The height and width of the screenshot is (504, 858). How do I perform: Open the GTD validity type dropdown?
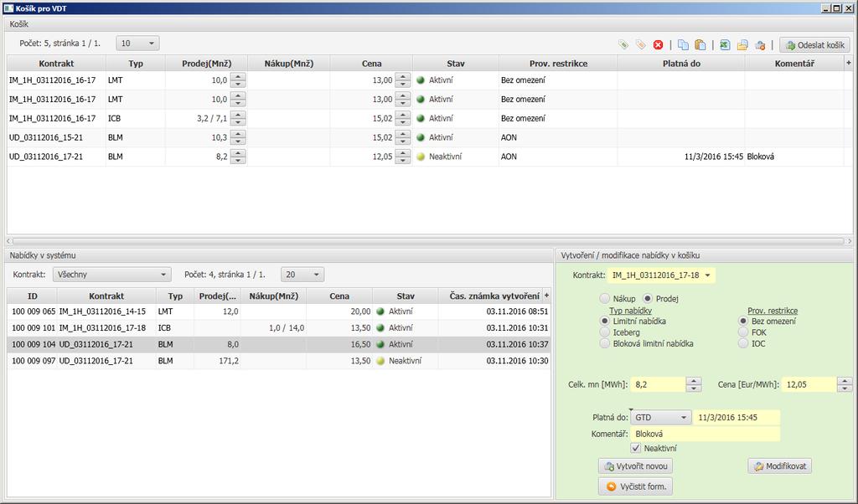[660, 417]
